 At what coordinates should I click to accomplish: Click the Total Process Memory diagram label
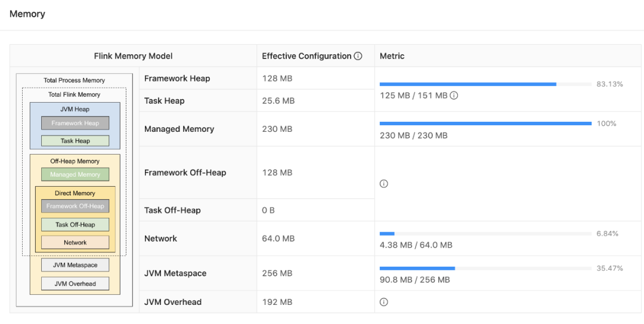pos(75,81)
